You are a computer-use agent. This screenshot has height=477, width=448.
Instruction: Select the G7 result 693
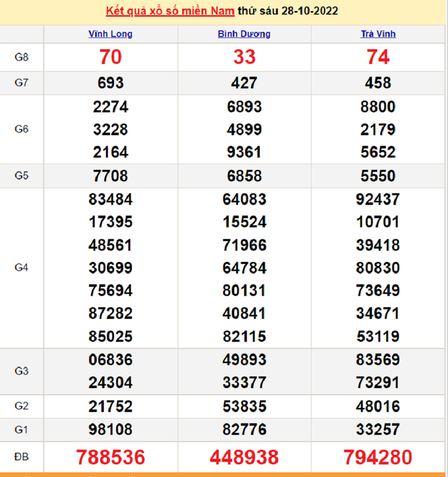coord(110,83)
